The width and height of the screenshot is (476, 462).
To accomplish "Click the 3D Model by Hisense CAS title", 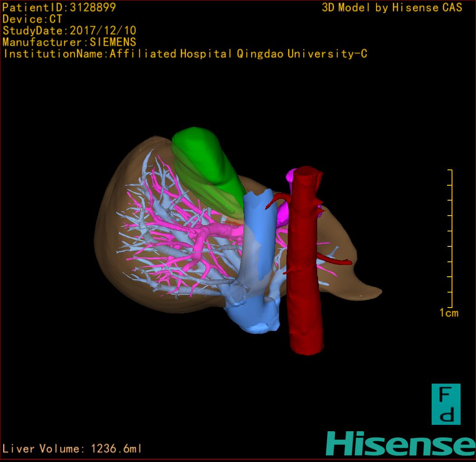I will (x=392, y=7).
